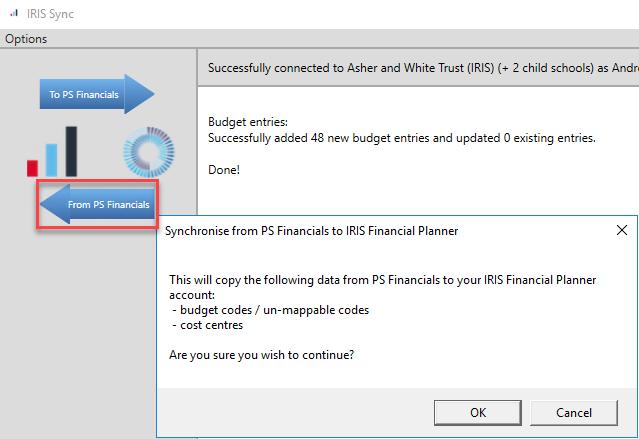Confirm synchronisation with the OK button
Viewport: 639px width, 439px height.
click(x=477, y=411)
